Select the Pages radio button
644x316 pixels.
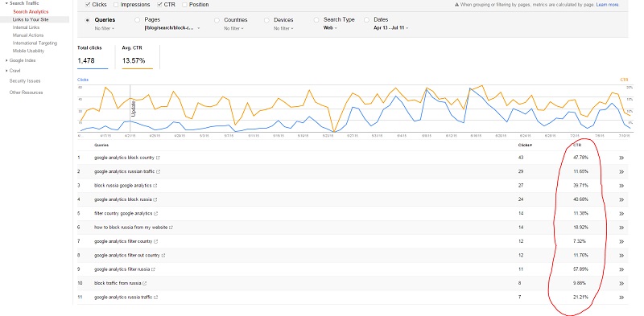click(137, 19)
